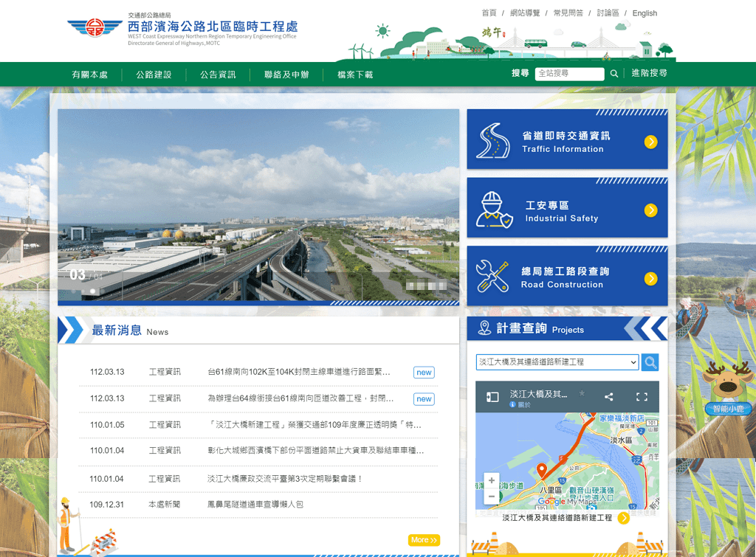Viewport: 756px width, 557px height.
Task: Click the yellow arrow beside 淡江大橋及其連絡道路新建工程
Action: (624, 518)
